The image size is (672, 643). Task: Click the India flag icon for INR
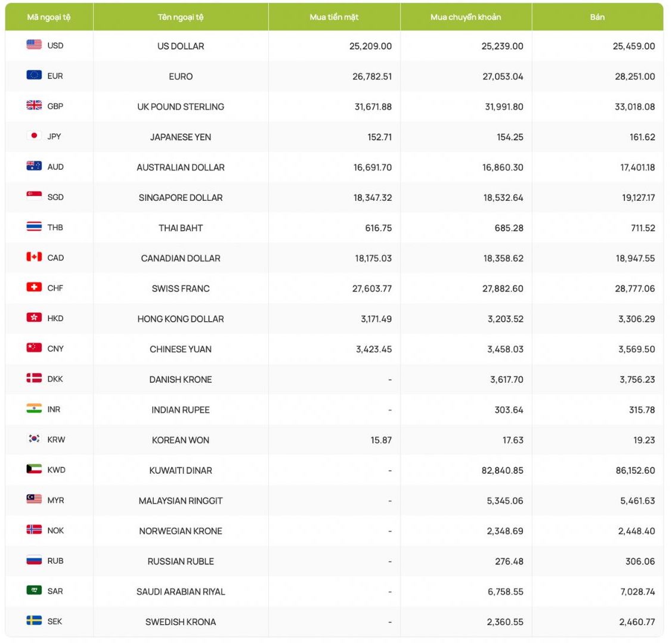point(35,409)
